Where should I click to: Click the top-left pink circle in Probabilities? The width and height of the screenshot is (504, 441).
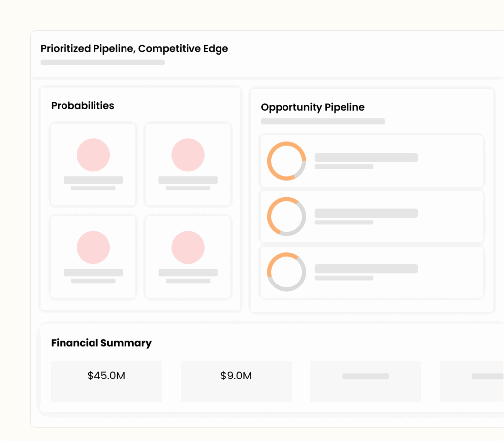[x=93, y=155]
